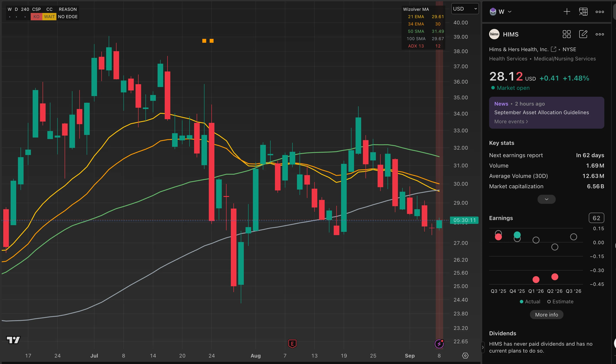Viewport: 616px width, 364px height.
Task: Open watchlist more options ellipsis
Action: (x=600, y=11)
